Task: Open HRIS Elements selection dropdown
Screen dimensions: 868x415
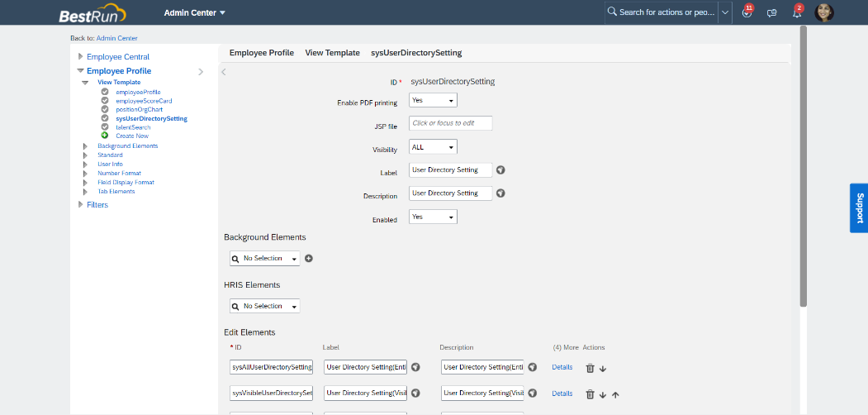Action: point(264,306)
